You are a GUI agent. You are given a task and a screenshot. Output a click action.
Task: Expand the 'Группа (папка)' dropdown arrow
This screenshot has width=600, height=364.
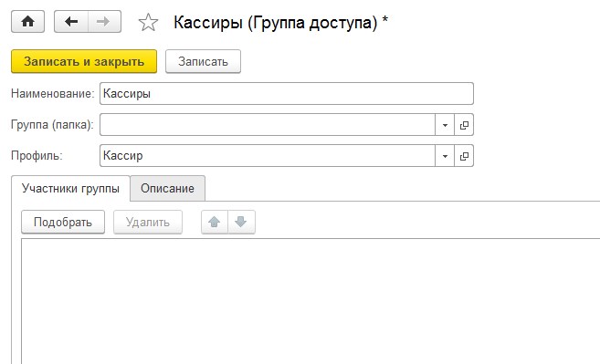tap(445, 125)
